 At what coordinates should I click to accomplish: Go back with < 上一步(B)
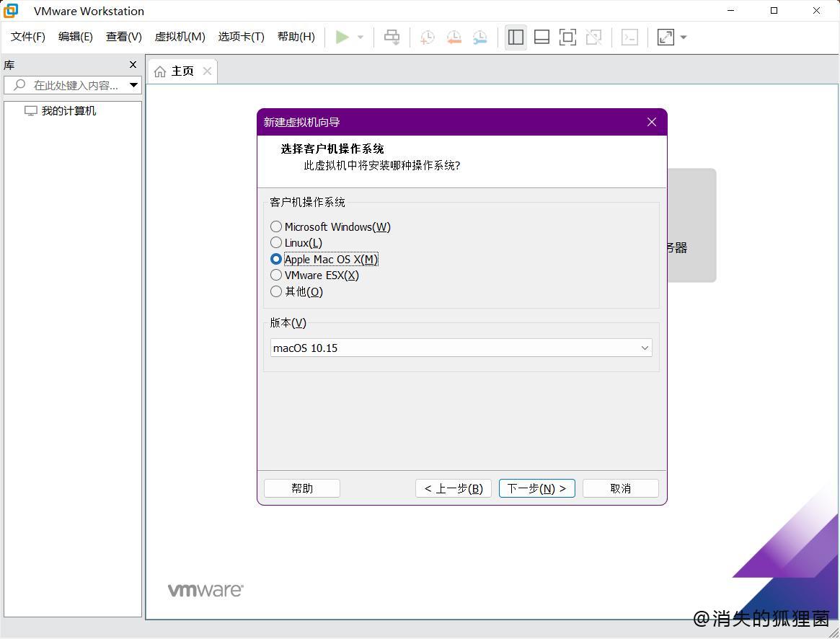pos(454,488)
